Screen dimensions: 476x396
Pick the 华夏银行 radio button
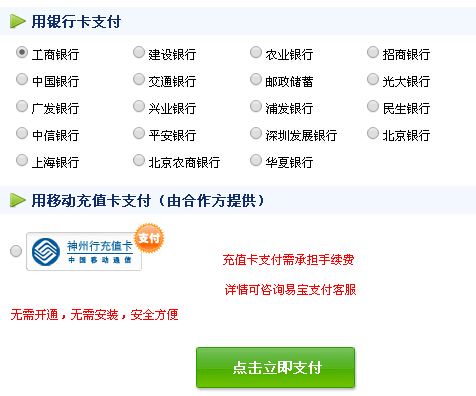pos(256,161)
